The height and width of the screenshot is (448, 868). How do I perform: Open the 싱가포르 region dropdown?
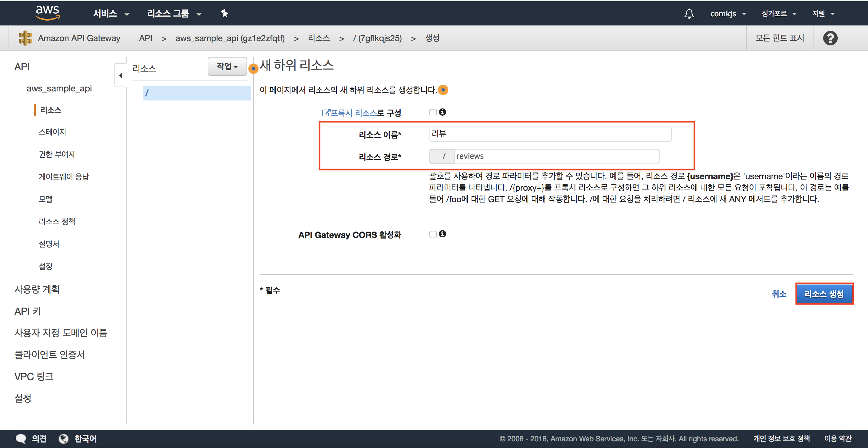[x=779, y=14]
